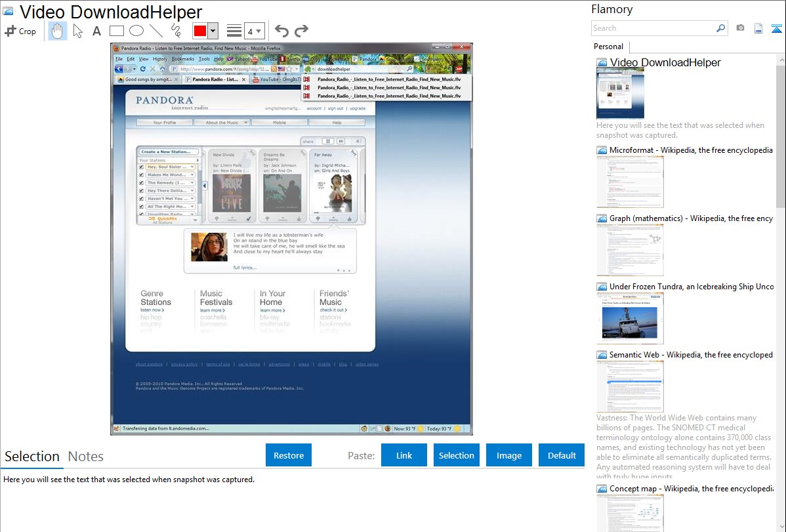The height and width of the screenshot is (532, 786).
Task: Open the Graph (mathematics) snapshot thumbnail
Action: point(630,250)
